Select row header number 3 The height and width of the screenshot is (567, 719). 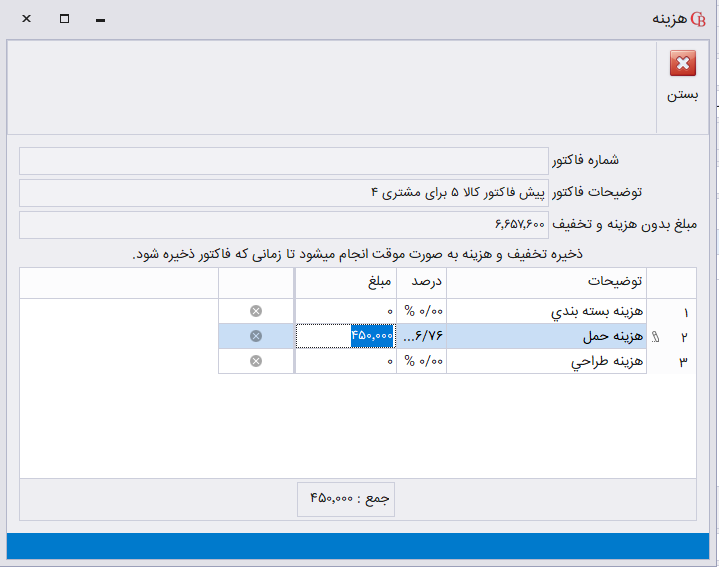click(x=682, y=361)
